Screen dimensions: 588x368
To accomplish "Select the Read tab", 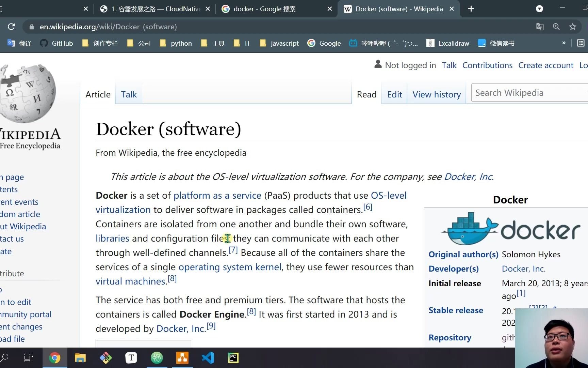I will click(366, 94).
